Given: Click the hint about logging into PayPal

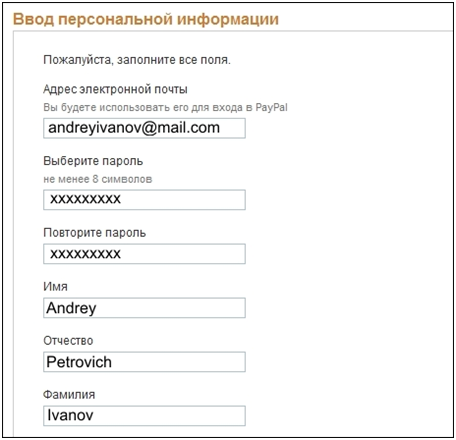Looking at the screenshot, I should tap(165, 107).
